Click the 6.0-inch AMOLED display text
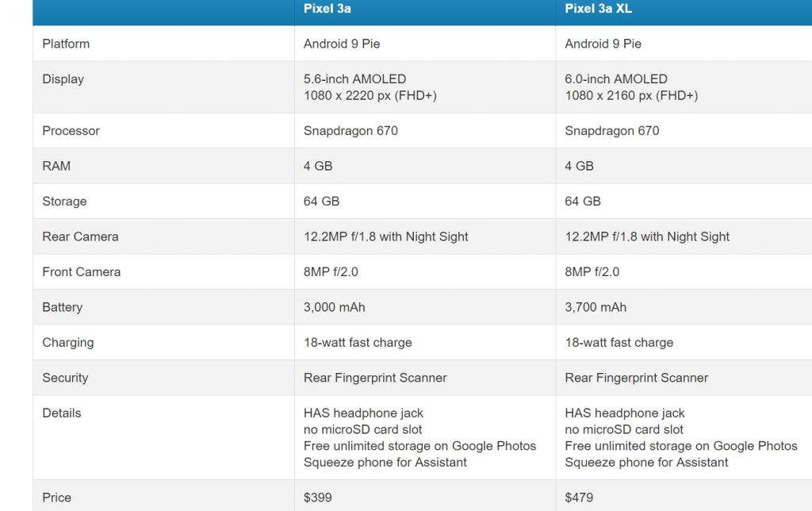The width and height of the screenshot is (812, 511). (616, 79)
